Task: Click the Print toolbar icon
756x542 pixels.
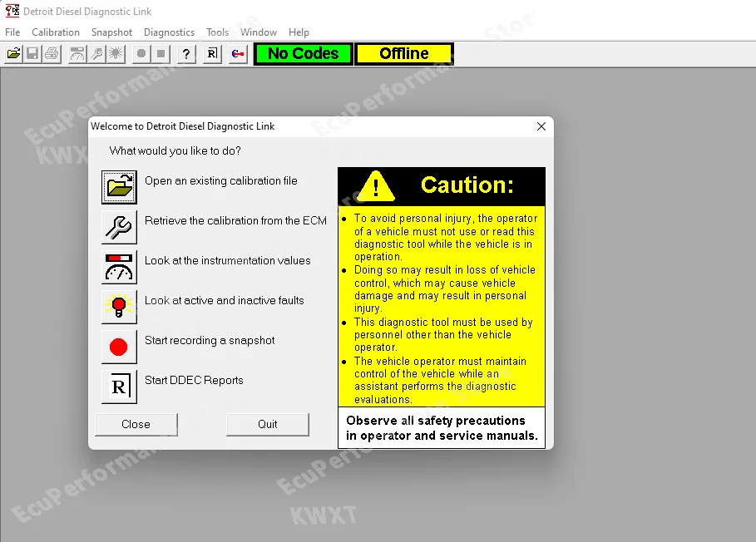Action: pyautogui.click(x=52, y=53)
